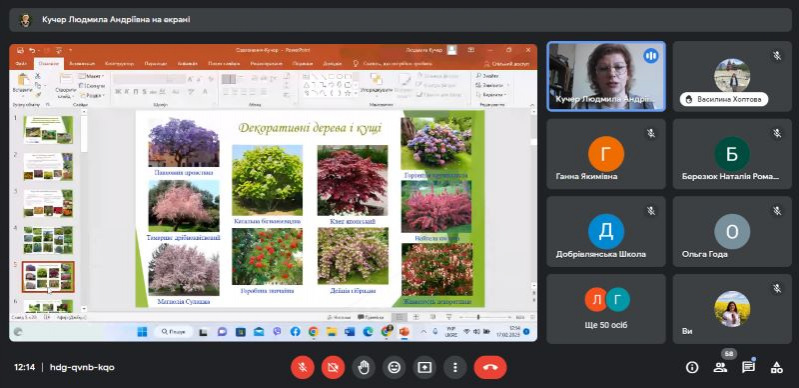Click the Save icon in PowerPoint's quick access toolbar
799x388 pixels.
(20, 50)
